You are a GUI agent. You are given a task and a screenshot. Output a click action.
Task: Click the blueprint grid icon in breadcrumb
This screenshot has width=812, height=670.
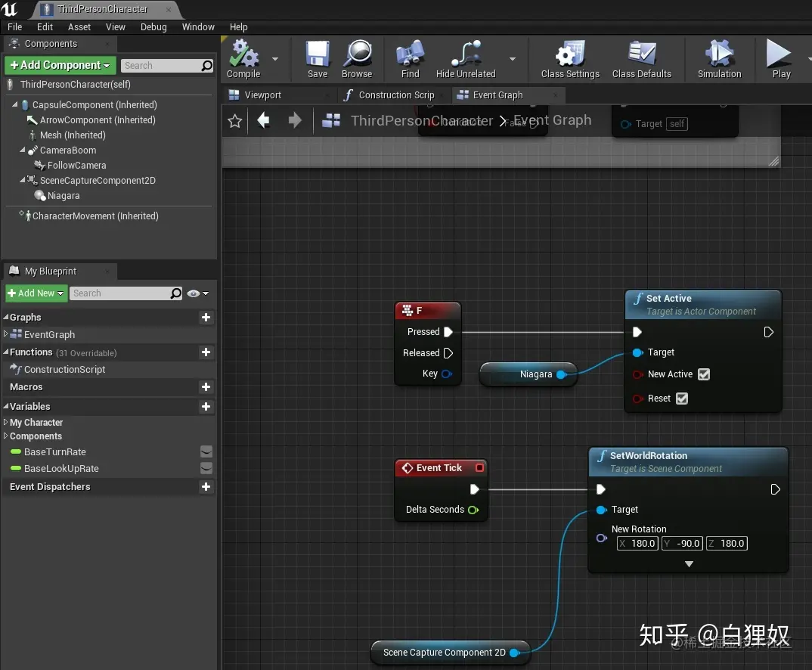[331, 121]
